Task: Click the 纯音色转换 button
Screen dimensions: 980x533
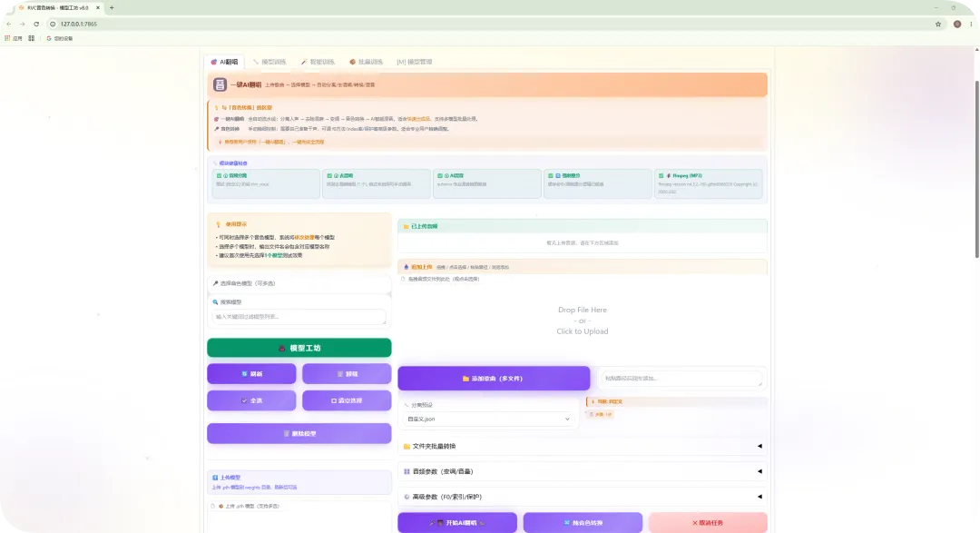Action: coord(583,523)
